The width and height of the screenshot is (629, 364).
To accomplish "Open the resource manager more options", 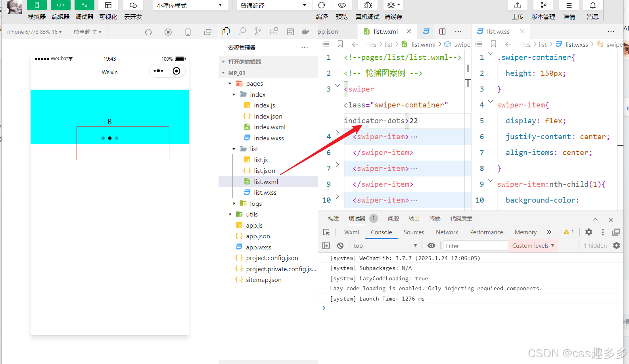I will click(305, 47).
